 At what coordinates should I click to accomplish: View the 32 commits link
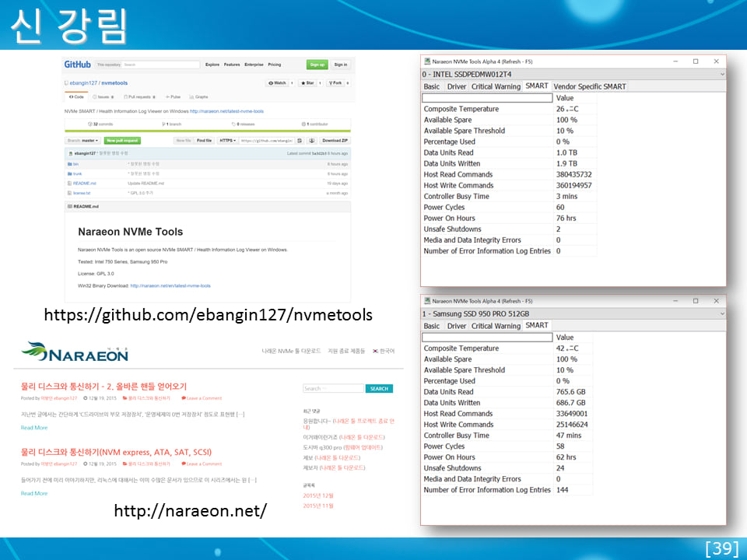(100, 124)
